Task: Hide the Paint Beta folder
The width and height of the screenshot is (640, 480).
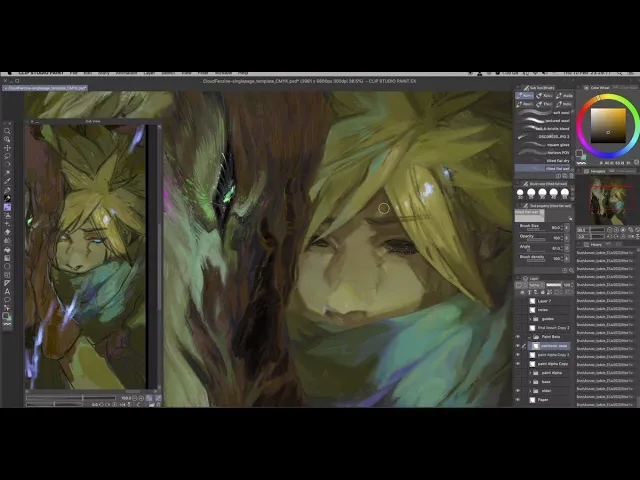Action: tap(518, 337)
